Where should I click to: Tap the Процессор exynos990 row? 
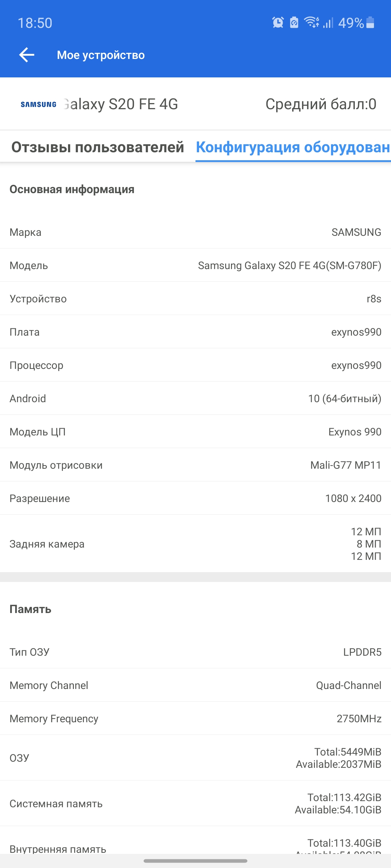[195, 365]
